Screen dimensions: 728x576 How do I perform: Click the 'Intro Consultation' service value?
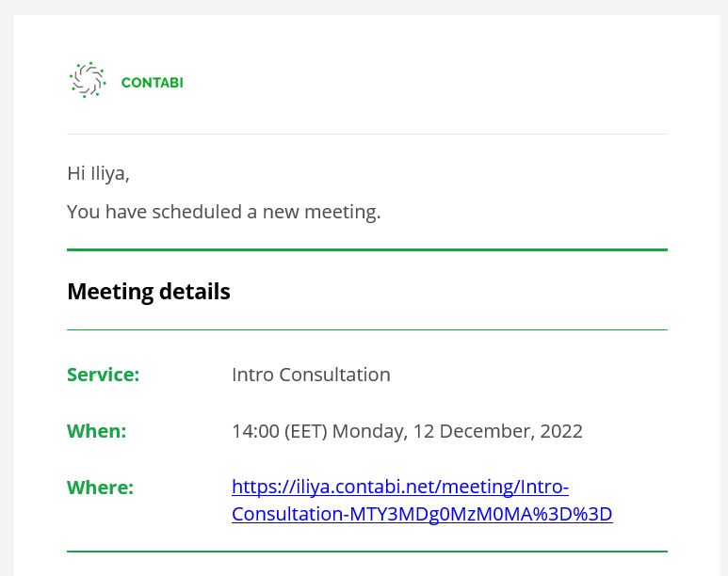click(311, 375)
